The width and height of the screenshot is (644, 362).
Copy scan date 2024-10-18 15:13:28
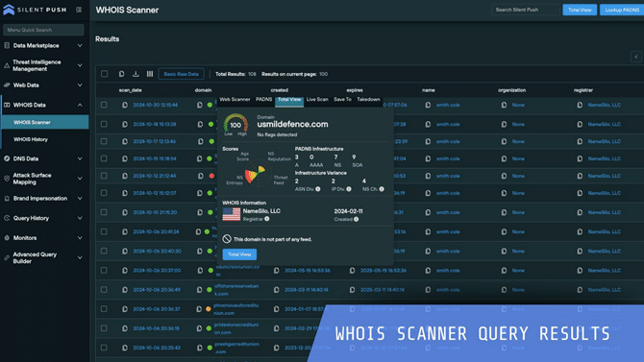[125, 124]
